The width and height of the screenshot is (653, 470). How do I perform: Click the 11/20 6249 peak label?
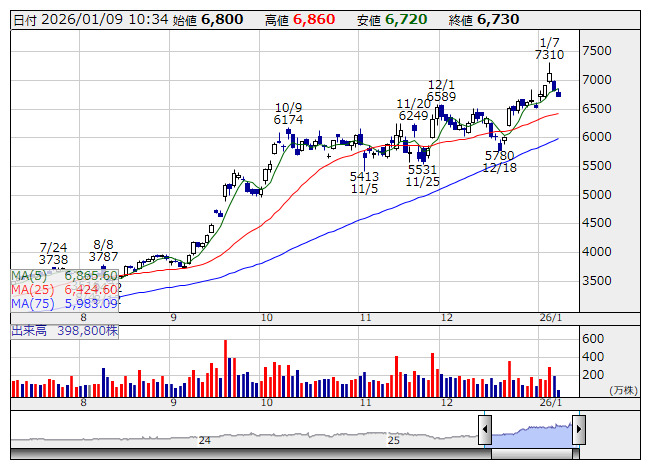point(413,109)
